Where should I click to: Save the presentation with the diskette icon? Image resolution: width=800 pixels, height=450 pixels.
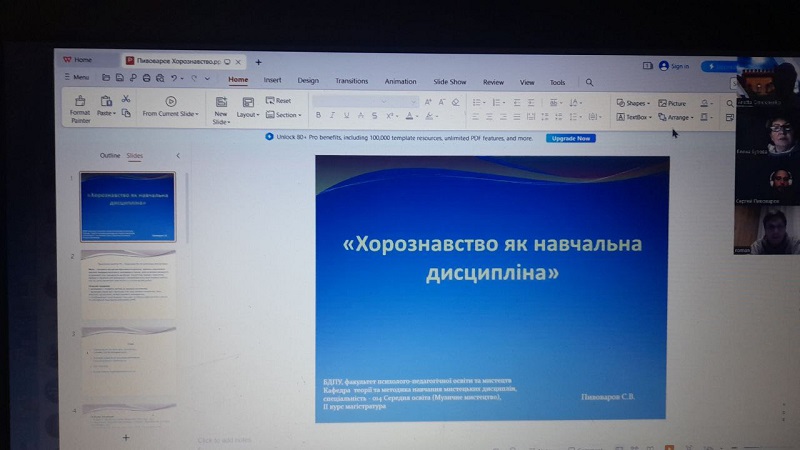119,78
